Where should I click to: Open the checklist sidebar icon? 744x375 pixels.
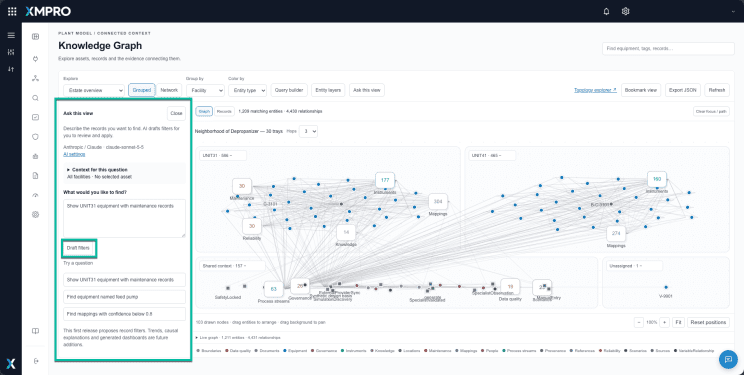[36, 117]
